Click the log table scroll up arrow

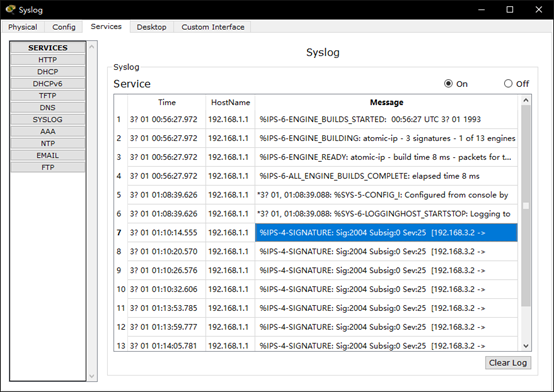(526, 100)
